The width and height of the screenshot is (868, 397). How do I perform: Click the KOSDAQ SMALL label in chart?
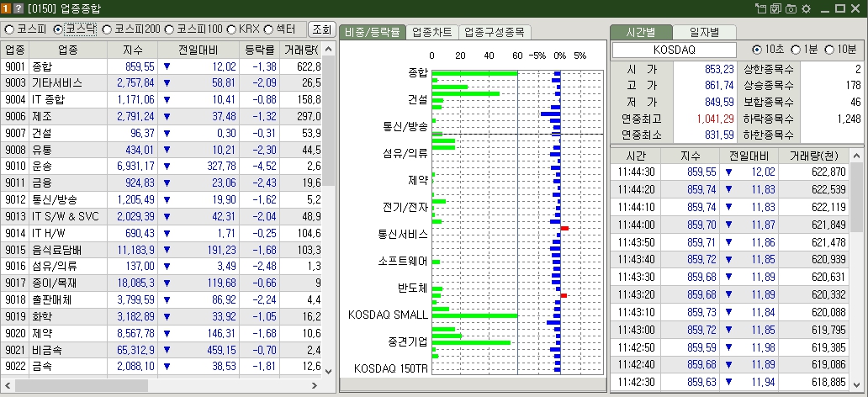click(x=388, y=315)
